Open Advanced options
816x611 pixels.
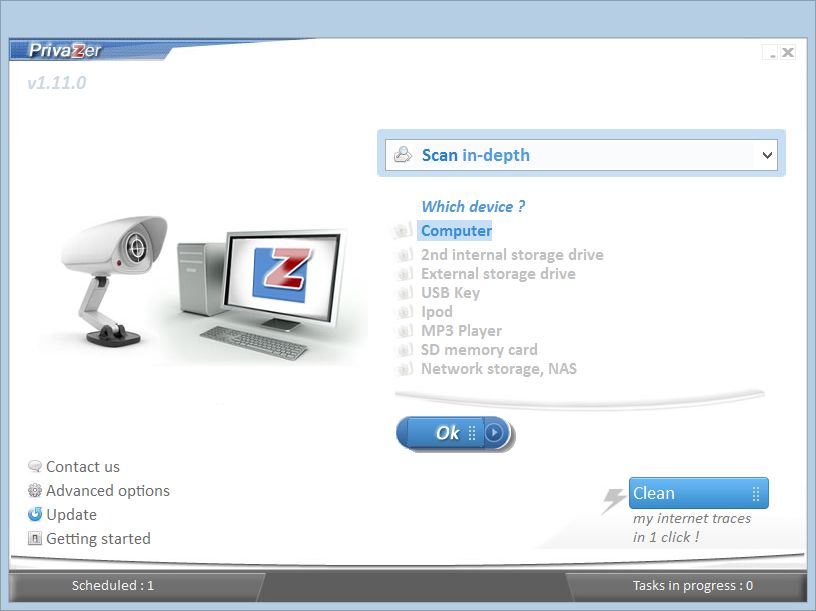(x=108, y=491)
